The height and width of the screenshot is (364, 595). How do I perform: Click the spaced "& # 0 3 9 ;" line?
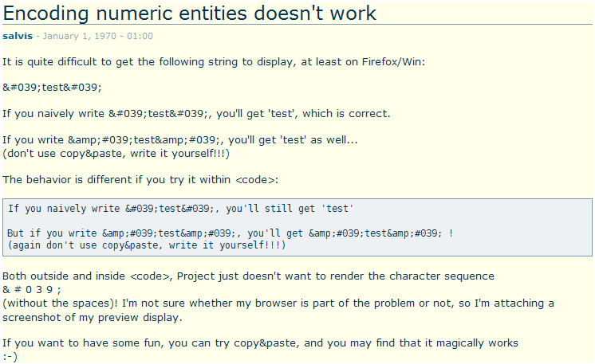[x=31, y=290]
